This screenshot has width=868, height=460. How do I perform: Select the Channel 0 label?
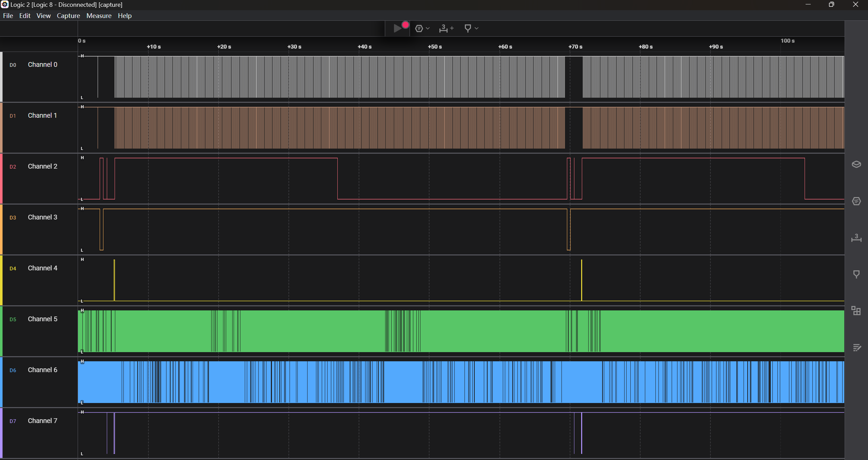(42, 64)
